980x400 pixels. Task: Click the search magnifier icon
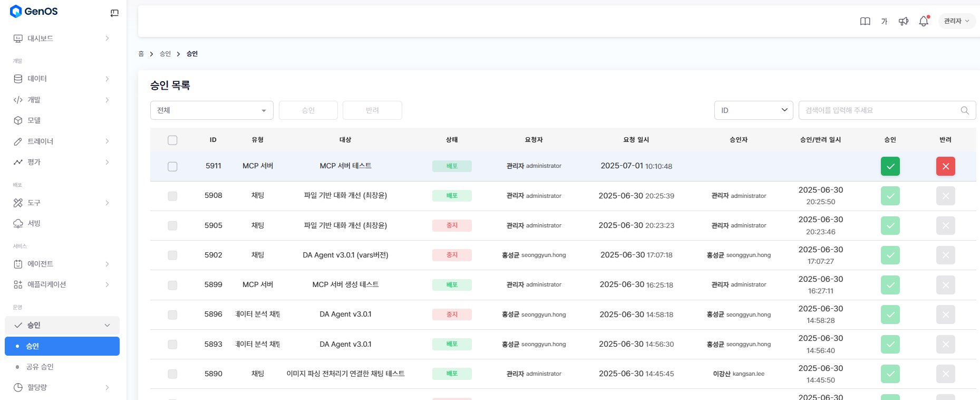tap(964, 110)
